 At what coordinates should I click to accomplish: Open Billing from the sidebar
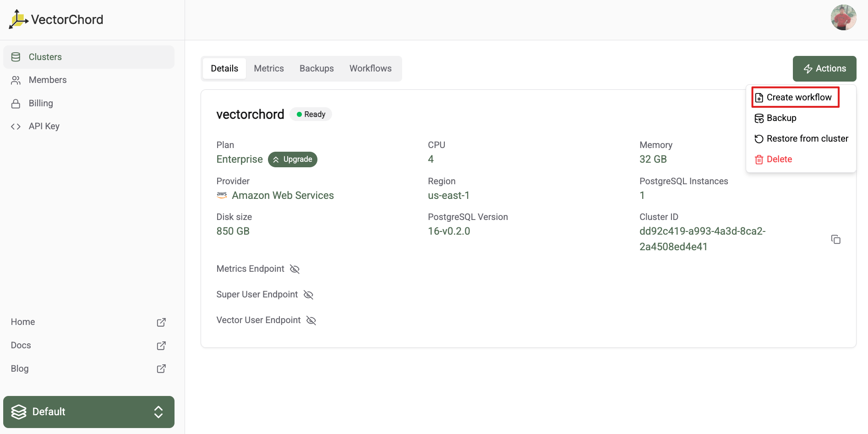(x=41, y=104)
